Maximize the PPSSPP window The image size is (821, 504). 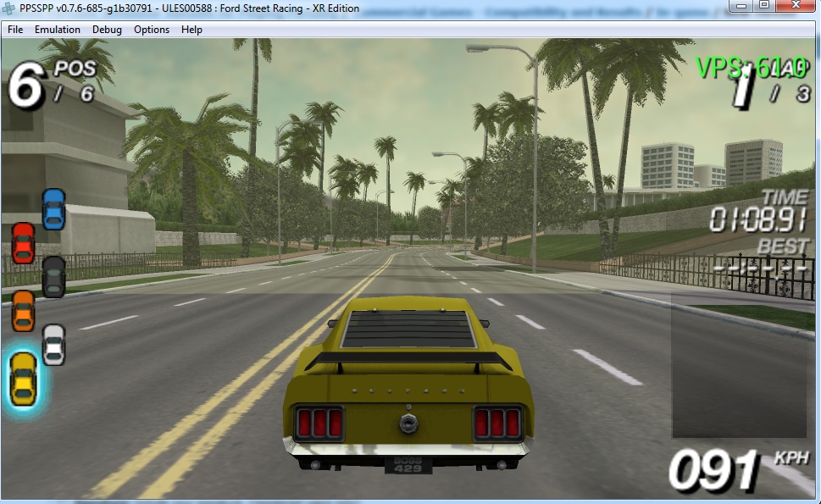coord(764,6)
